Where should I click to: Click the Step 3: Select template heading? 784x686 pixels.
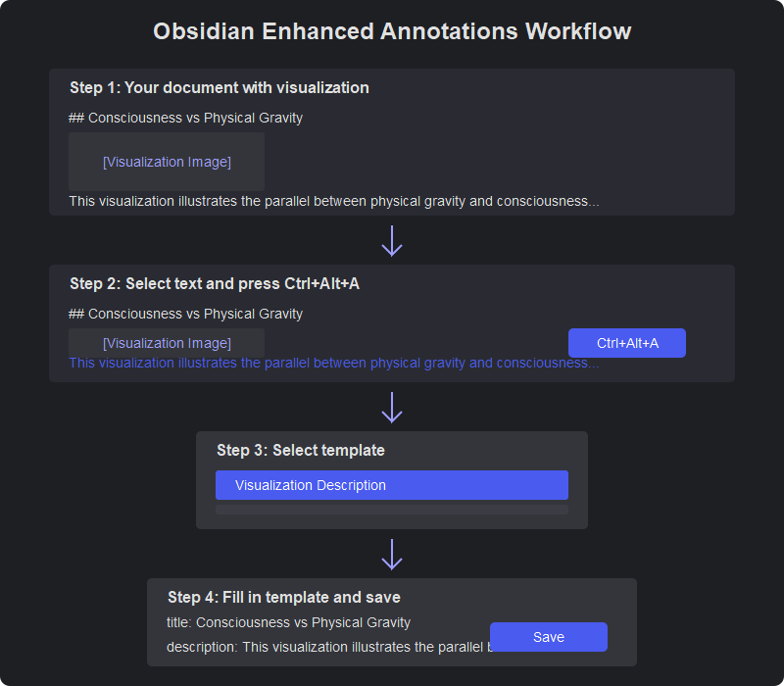coord(301,451)
